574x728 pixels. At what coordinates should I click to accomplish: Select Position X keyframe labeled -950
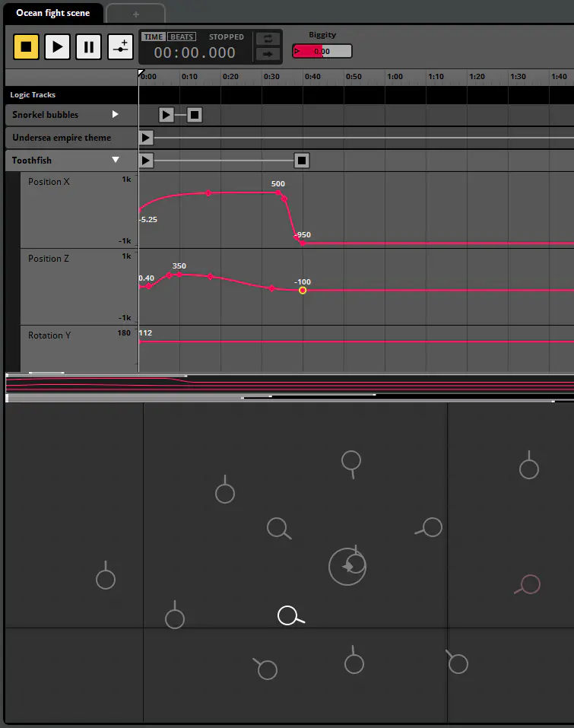click(303, 243)
